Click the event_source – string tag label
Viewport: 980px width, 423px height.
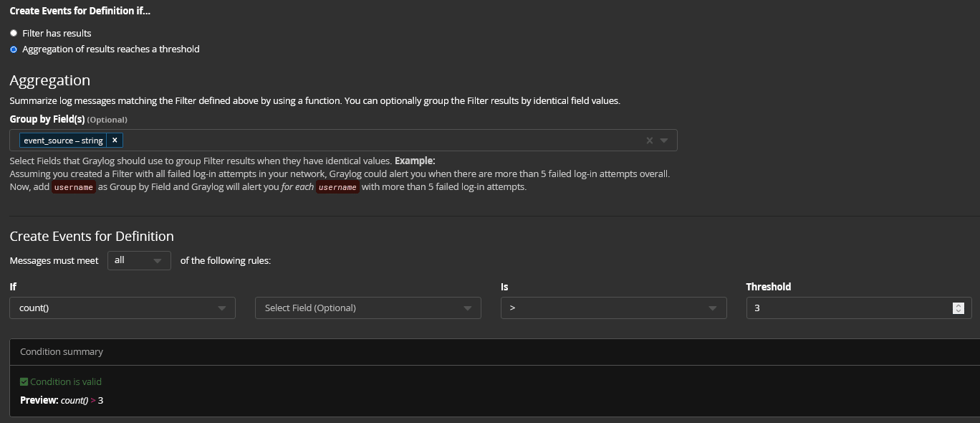coord(63,141)
